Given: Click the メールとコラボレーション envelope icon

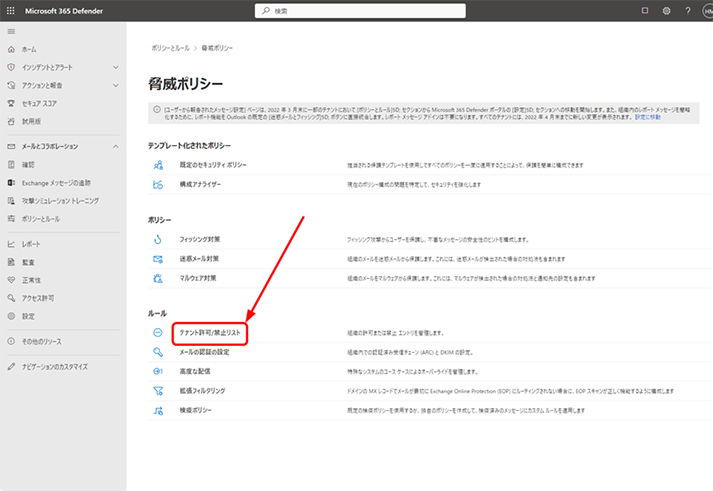Looking at the screenshot, I should 11,146.
